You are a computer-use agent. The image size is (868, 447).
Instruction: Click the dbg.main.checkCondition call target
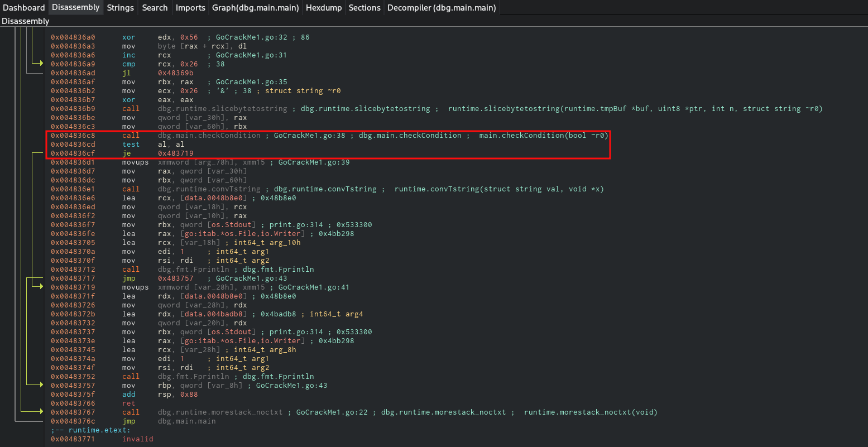click(209, 136)
